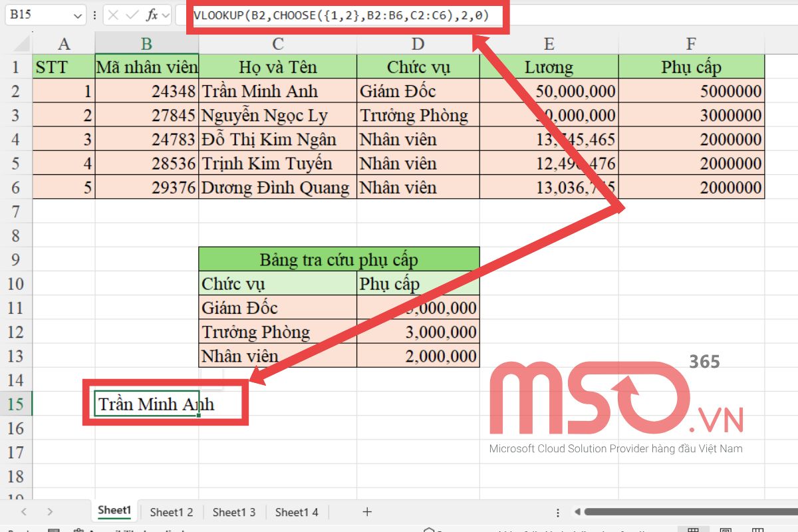Select column B header
The height and width of the screenshot is (532, 798).
coord(147,44)
